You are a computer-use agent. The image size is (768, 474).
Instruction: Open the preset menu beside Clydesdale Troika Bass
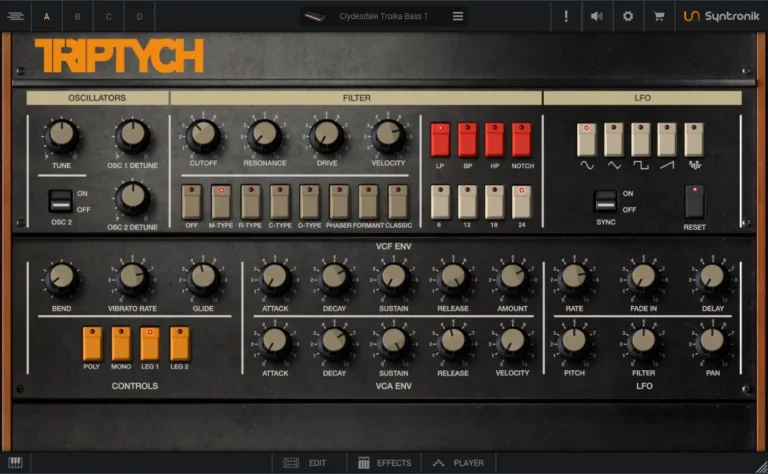pyautogui.click(x=458, y=16)
